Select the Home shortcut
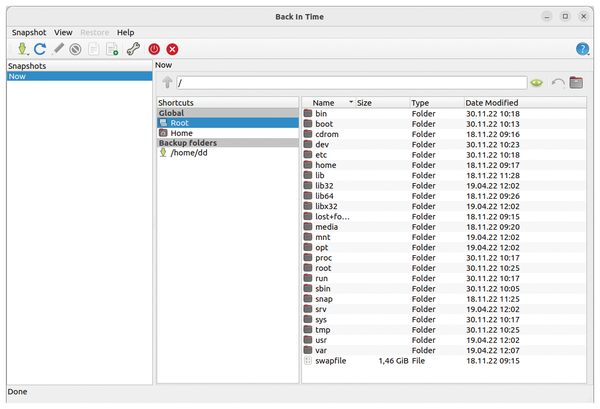 coord(181,133)
